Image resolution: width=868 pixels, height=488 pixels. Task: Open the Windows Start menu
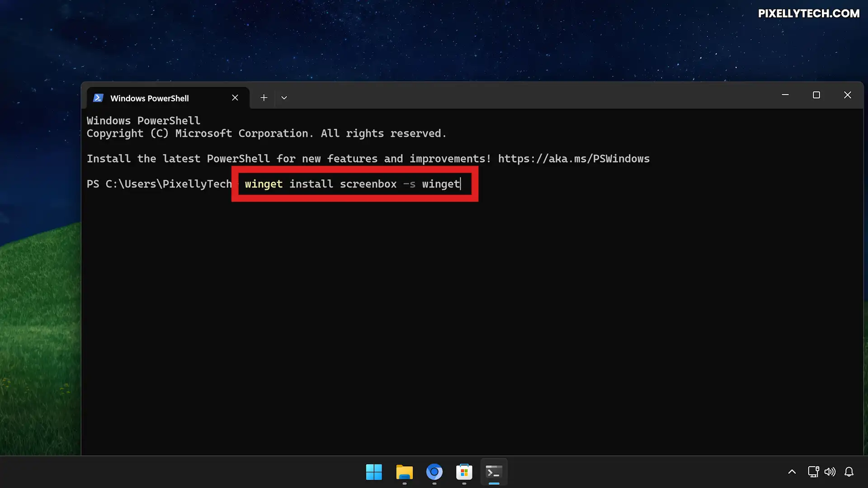click(x=374, y=472)
